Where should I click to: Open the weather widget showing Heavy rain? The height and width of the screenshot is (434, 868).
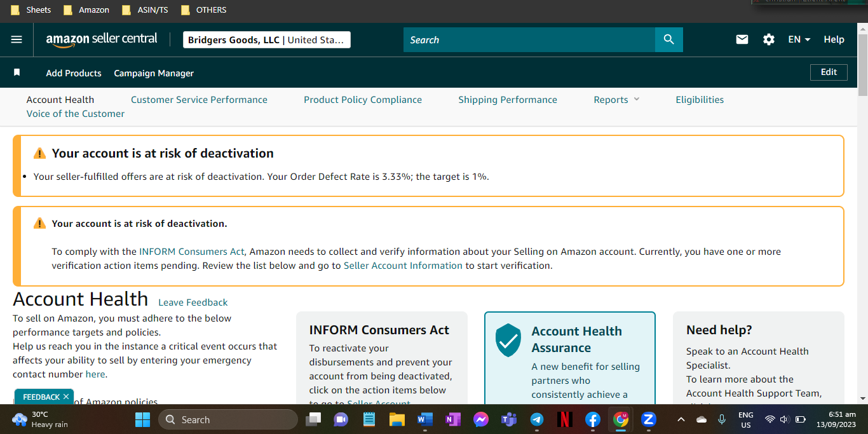[40, 419]
